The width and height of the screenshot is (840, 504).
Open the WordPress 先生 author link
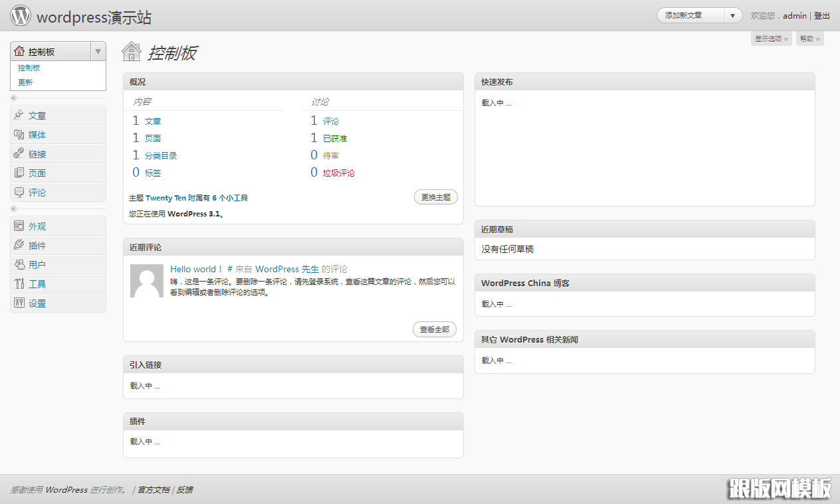pos(287,269)
